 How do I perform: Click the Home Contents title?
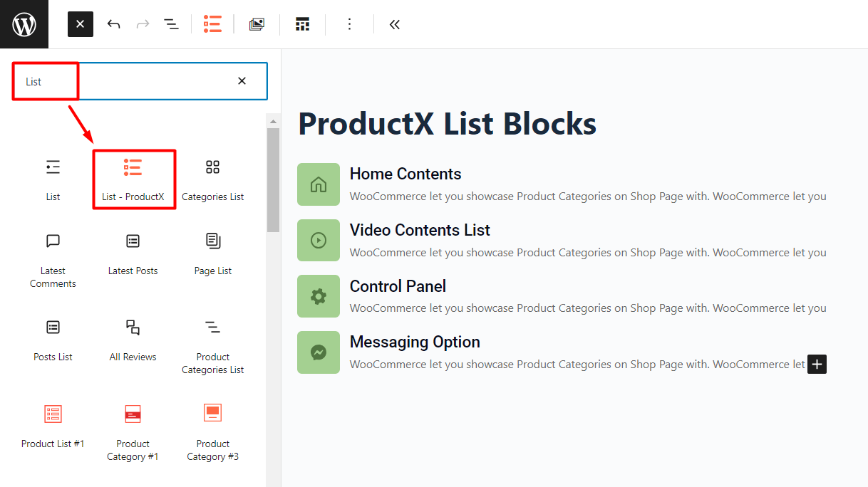[x=405, y=174]
